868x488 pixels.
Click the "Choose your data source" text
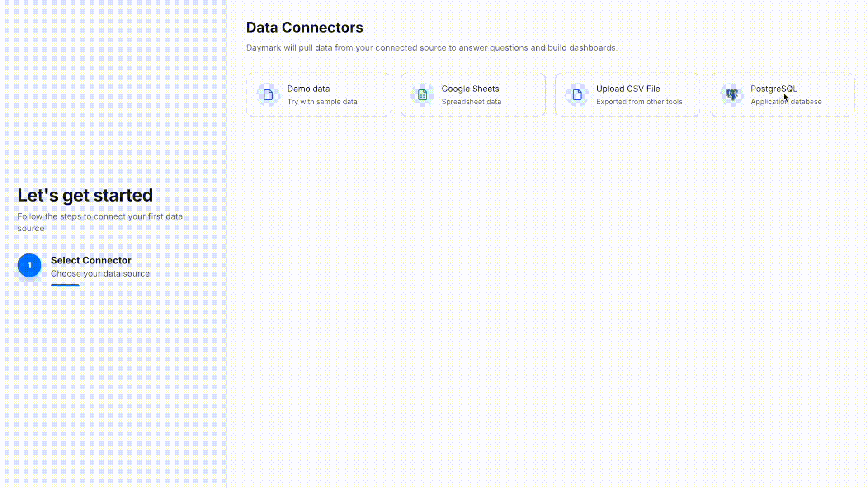[x=100, y=273]
